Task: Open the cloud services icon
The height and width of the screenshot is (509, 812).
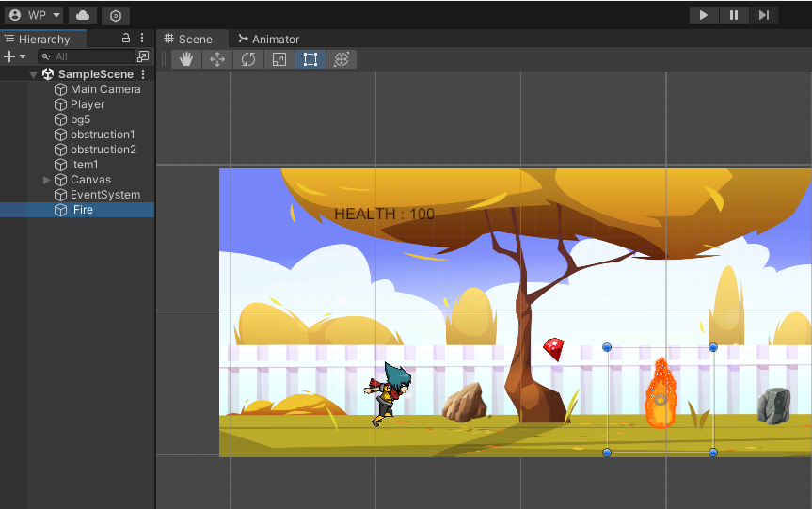Action: tap(83, 15)
